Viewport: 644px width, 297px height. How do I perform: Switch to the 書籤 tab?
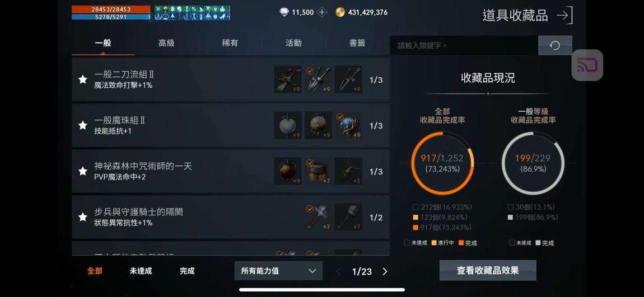357,43
